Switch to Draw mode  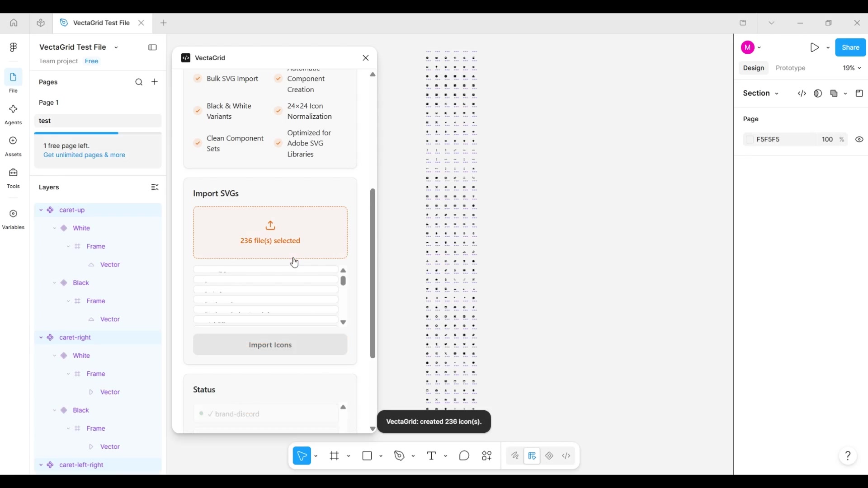[515, 456]
